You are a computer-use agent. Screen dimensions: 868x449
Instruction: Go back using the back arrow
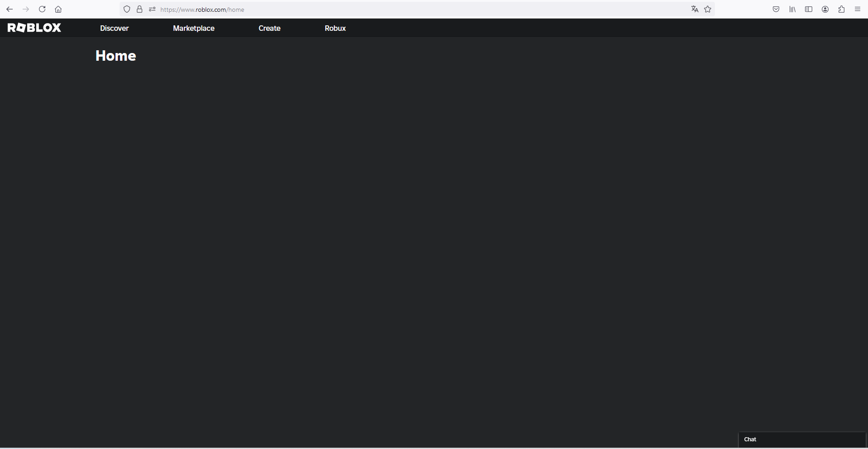coord(10,9)
